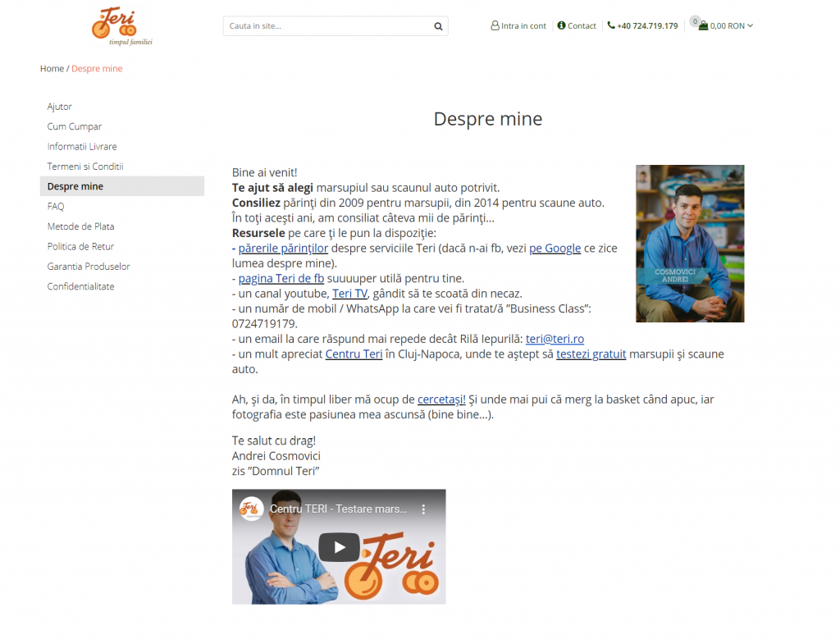Screen dimensions: 840x639
Task: Click the Contact info icon
Action: click(x=561, y=25)
